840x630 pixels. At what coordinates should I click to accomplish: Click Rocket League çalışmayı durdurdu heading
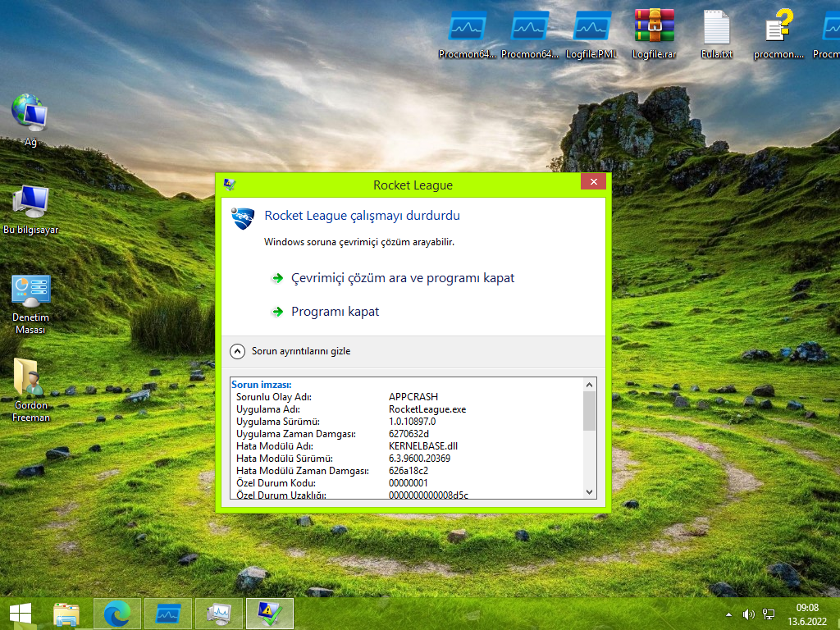coord(362,216)
